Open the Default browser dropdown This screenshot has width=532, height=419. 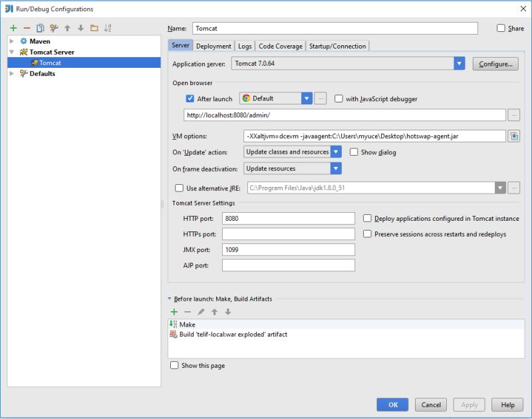click(x=307, y=98)
